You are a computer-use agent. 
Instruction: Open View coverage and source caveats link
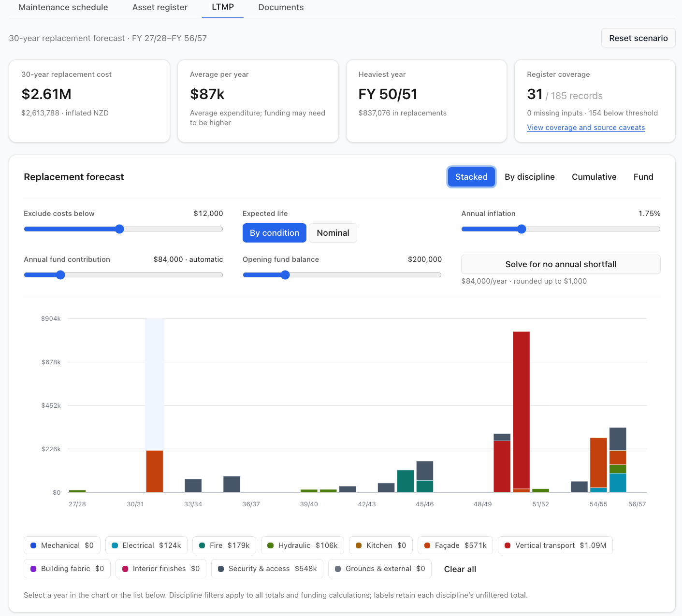[x=586, y=128]
